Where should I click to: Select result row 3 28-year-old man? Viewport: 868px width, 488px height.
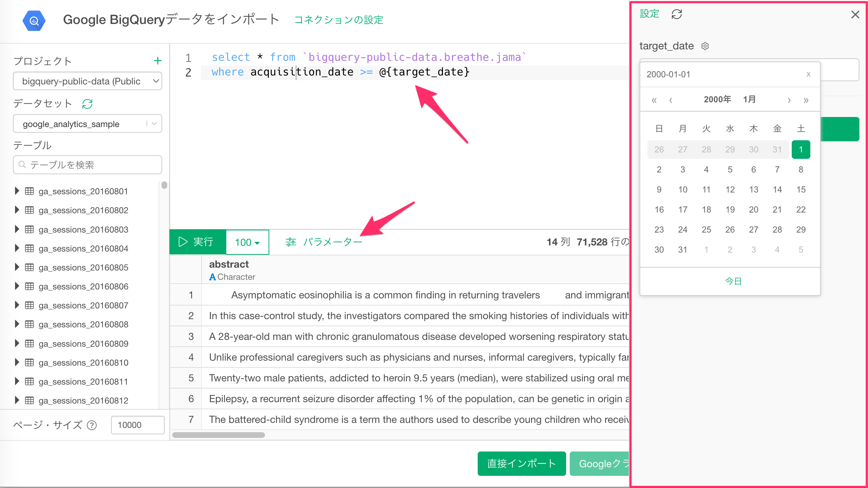pyautogui.click(x=399, y=336)
